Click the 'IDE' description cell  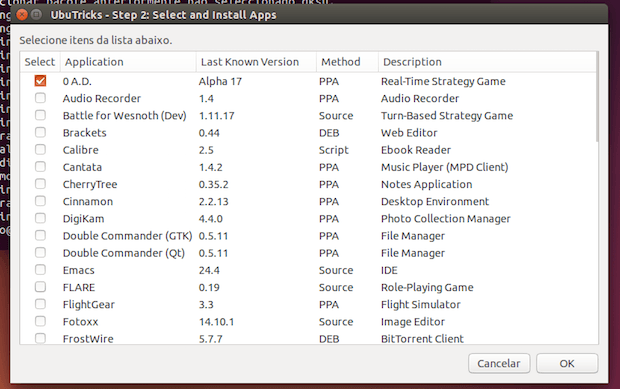click(389, 270)
